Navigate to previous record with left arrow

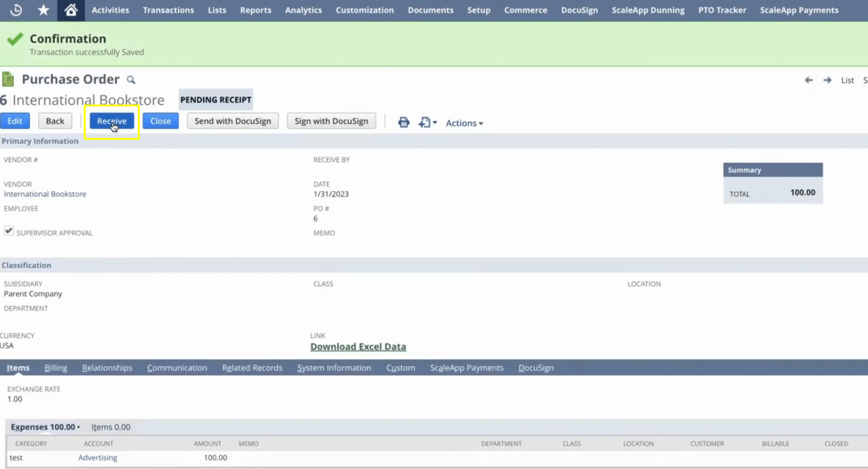(808, 80)
